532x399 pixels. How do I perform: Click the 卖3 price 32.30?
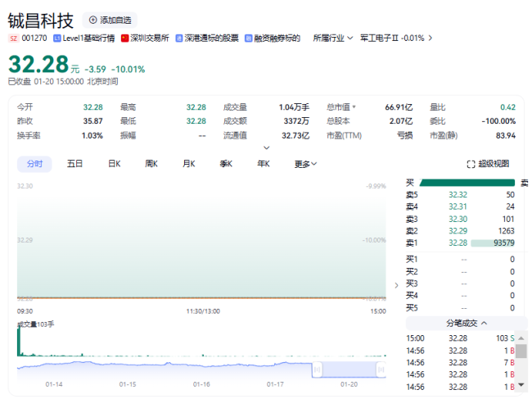[458, 219]
